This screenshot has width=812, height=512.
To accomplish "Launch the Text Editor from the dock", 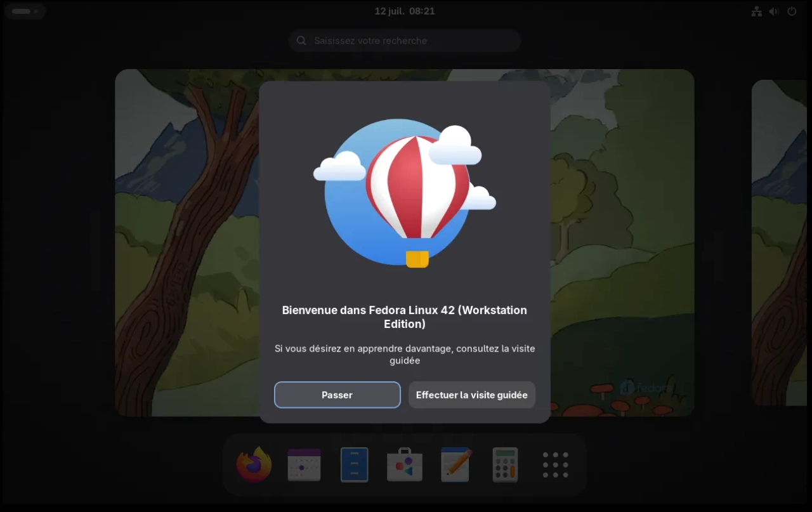I will (455, 464).
